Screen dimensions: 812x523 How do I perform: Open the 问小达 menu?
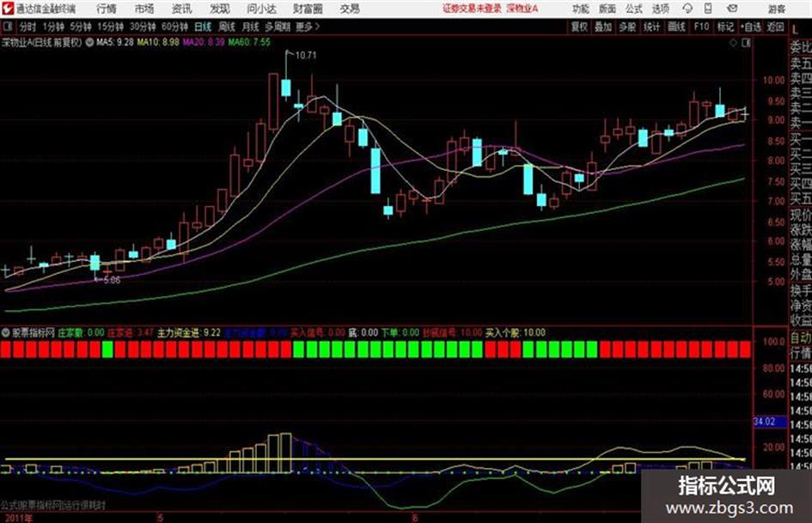click(x=261, y=9)
